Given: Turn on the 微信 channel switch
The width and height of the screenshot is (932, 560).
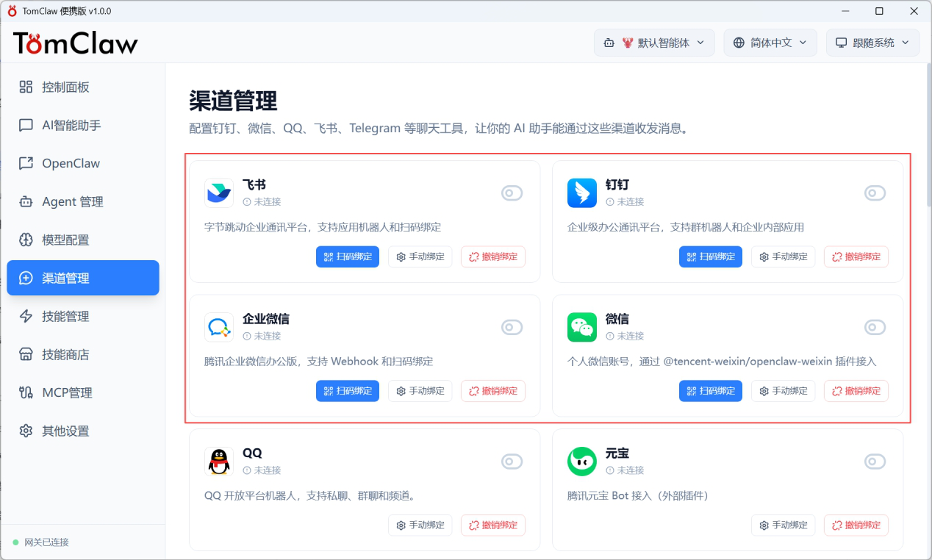Looking at the screenshot, I should pyautogui.click(x=875, y=327).
